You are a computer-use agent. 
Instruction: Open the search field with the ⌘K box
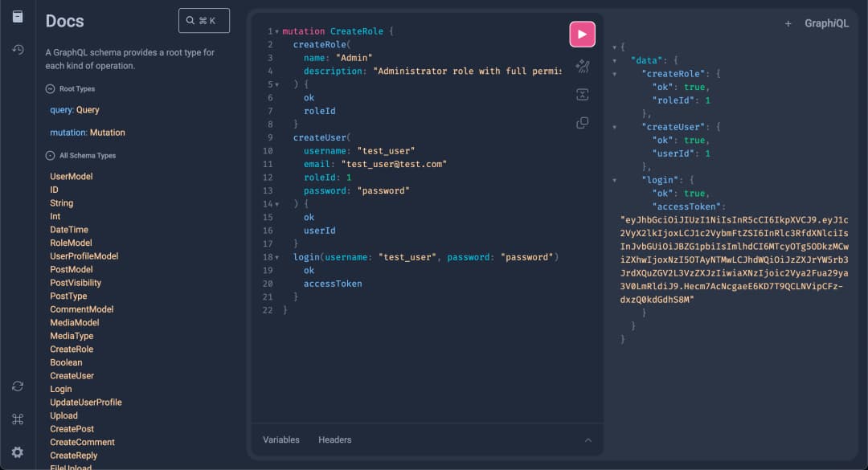click(x=203, y=20)
